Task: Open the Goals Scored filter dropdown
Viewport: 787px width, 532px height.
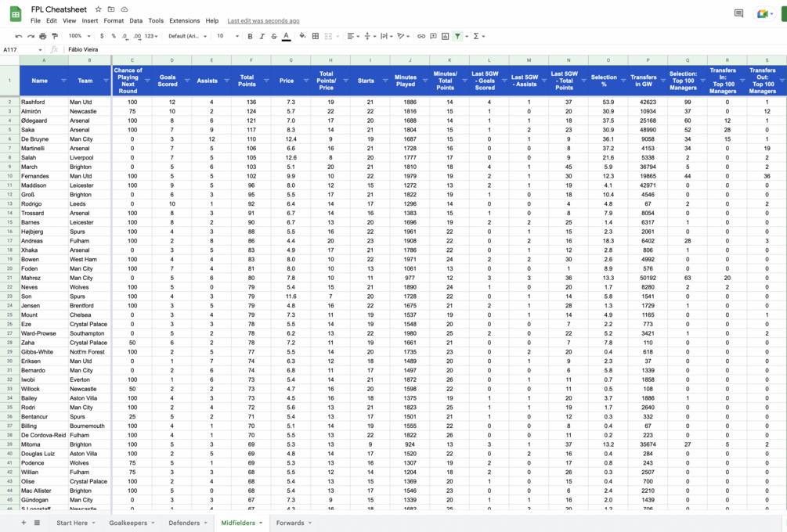Action: (187, 81)
